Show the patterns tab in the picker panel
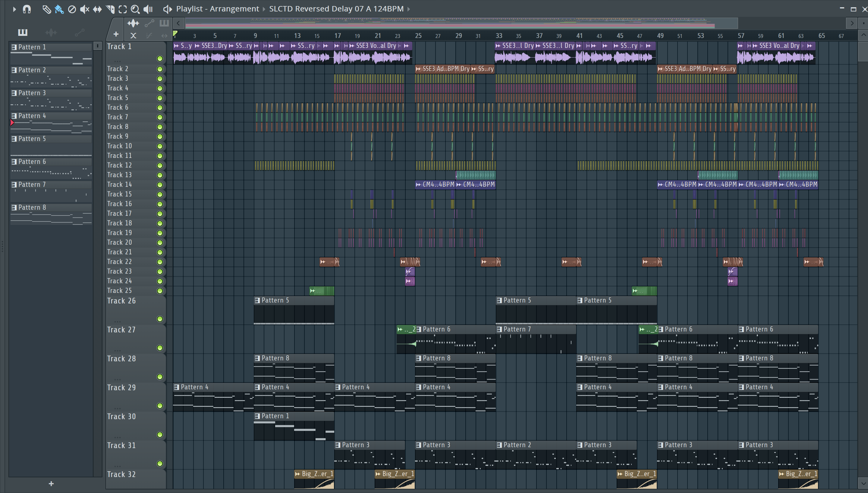The width and height of the screenshot is (868, 493). point(23,32)
